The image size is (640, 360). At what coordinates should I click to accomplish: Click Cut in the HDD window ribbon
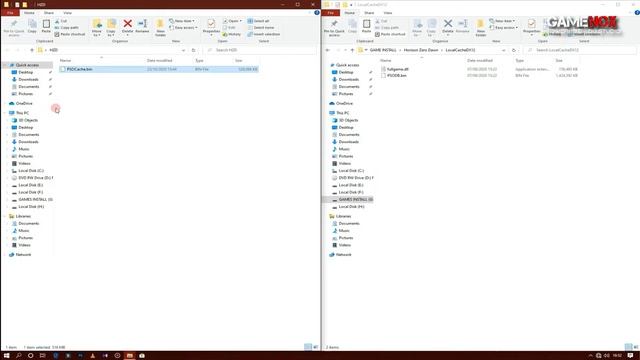tap(61, 21)
